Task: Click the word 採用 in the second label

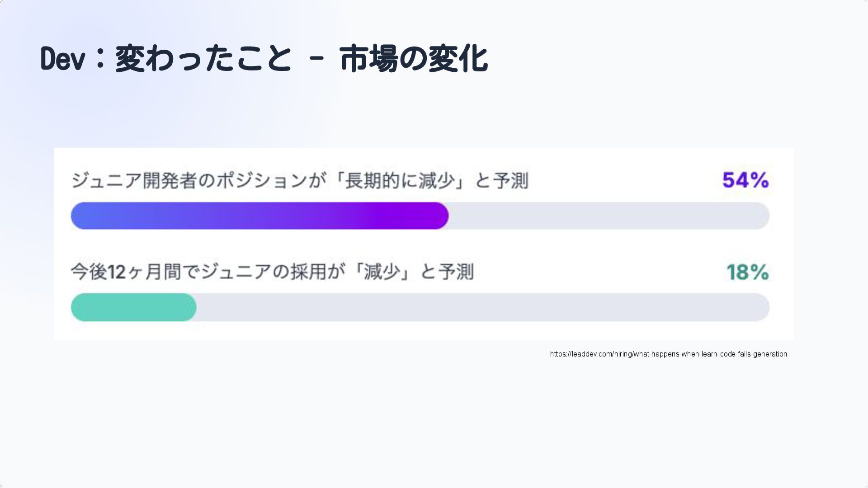Action: point(308,272)
